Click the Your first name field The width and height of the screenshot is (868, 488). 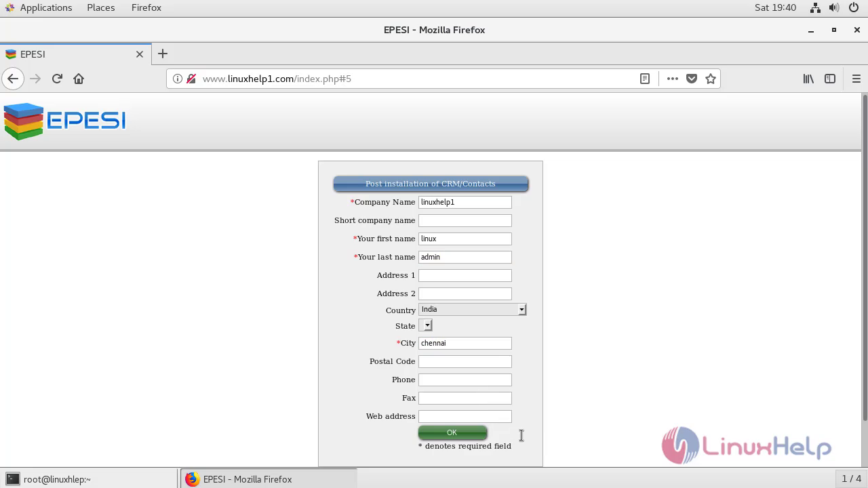click(x=465, y=239)
